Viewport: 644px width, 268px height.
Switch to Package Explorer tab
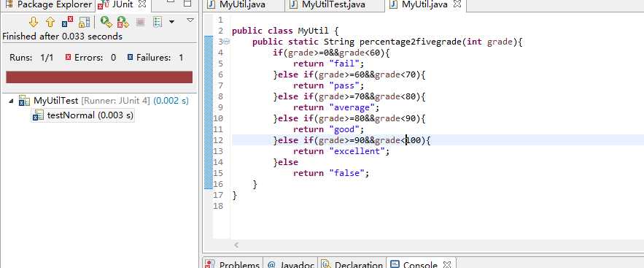click(x=48, y=5)
